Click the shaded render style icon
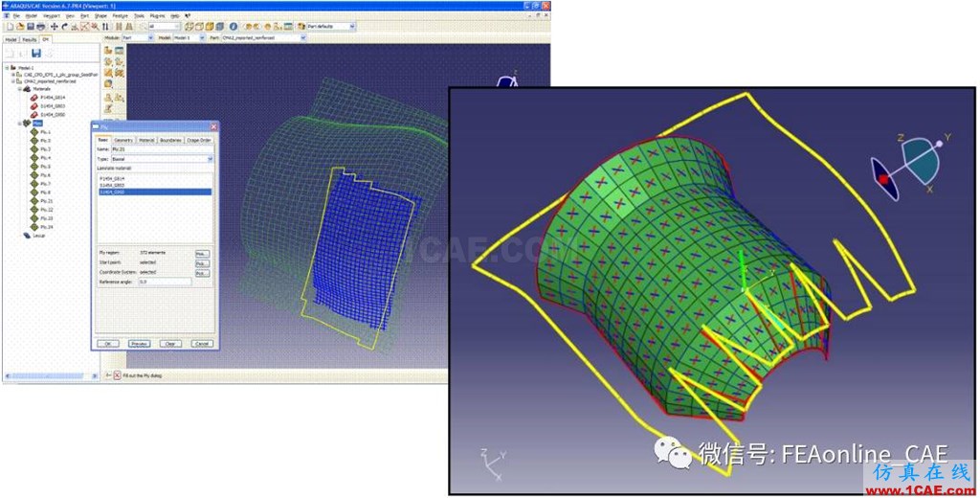The image size is (980, 498). pos(210,26)
